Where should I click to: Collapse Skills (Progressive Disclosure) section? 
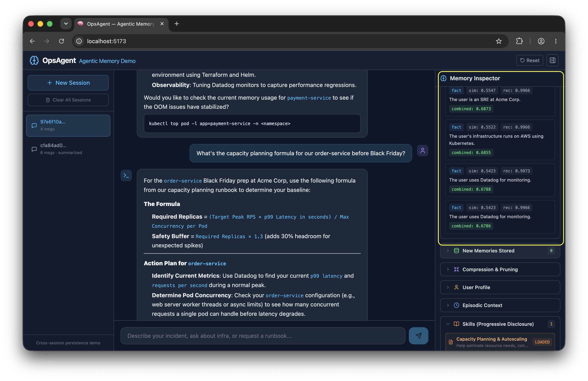[500, 324]
